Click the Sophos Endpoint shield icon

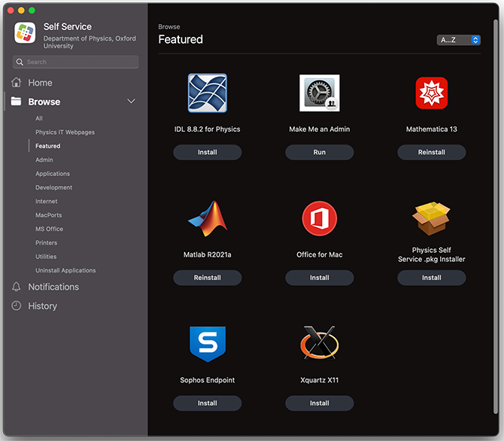[207, 345]
